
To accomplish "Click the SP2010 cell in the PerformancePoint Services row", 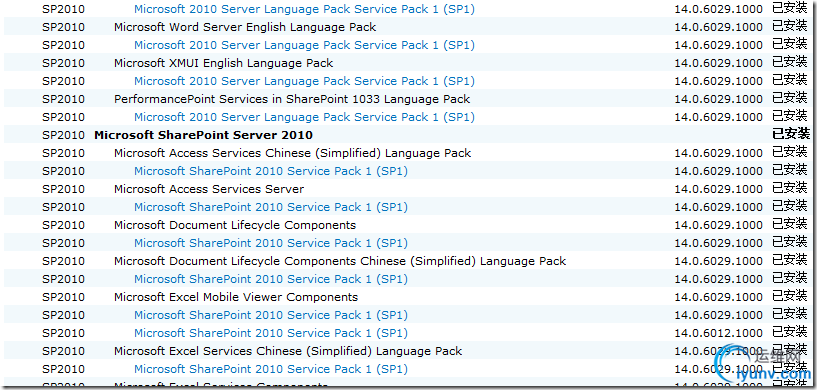I will [x=63, y=99].
